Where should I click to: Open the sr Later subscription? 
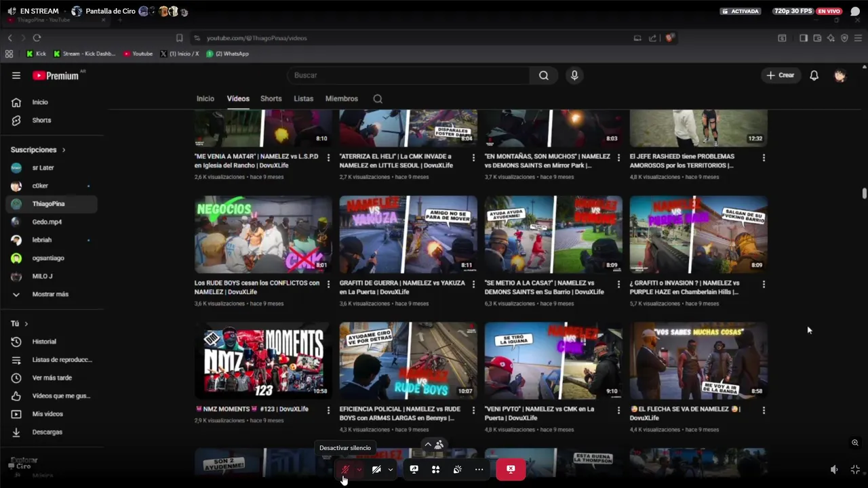click(52, 167)
